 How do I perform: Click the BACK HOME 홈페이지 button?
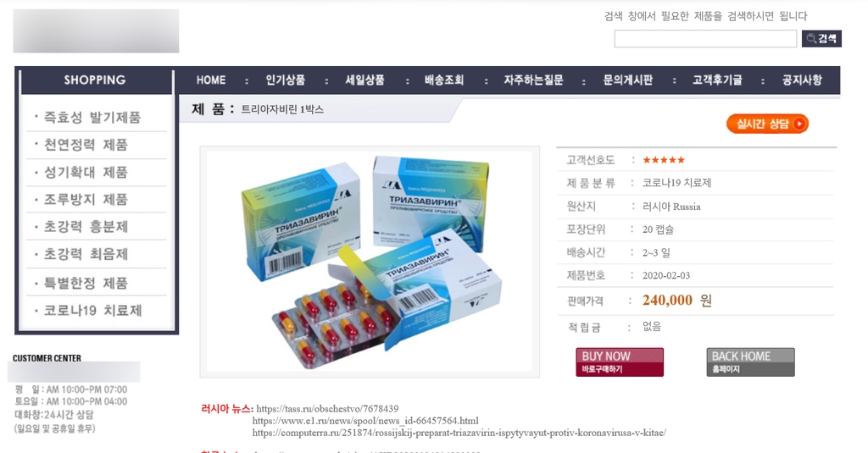point(751,362)
